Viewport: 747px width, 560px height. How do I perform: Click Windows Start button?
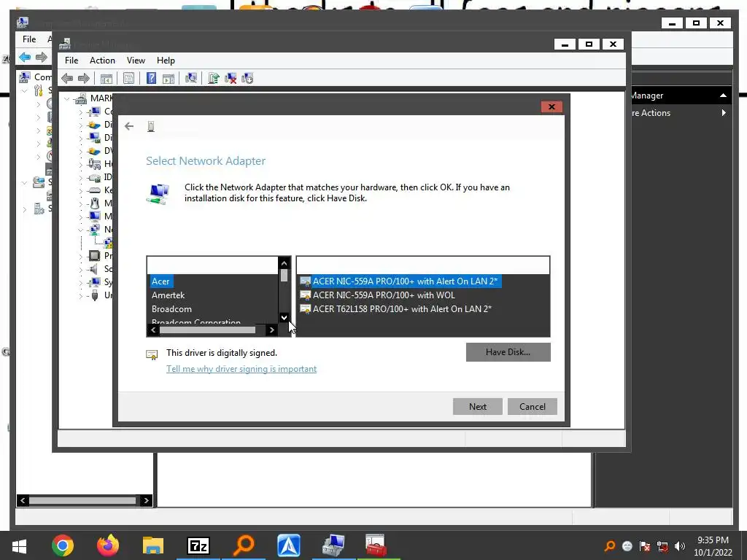pyautogui.click(x=19, y=545)
